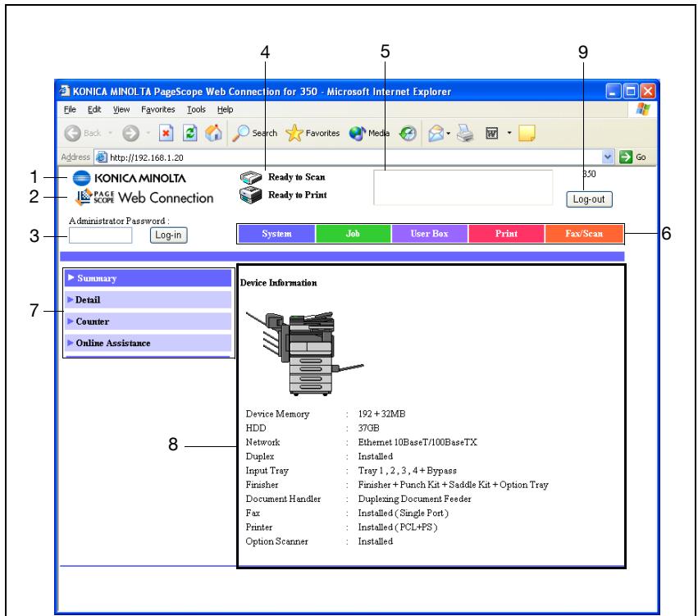Click the Konica Minolta logo

tap(129, 178)
